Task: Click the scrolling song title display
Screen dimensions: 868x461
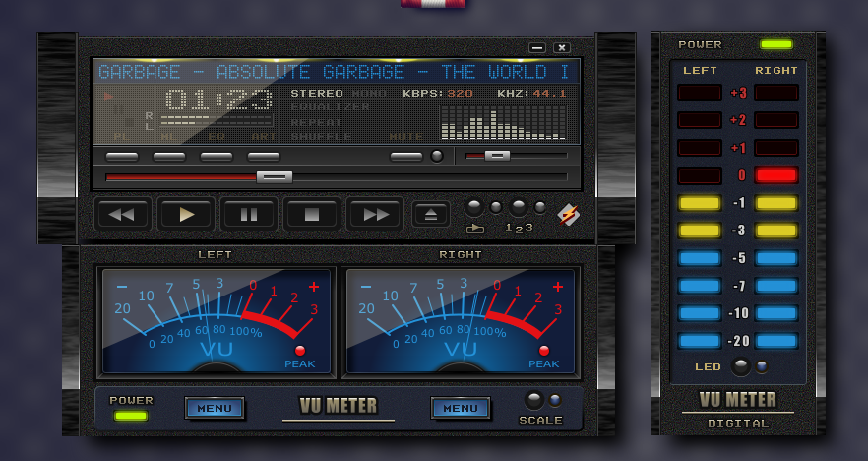Action: (x=335, y=72)
